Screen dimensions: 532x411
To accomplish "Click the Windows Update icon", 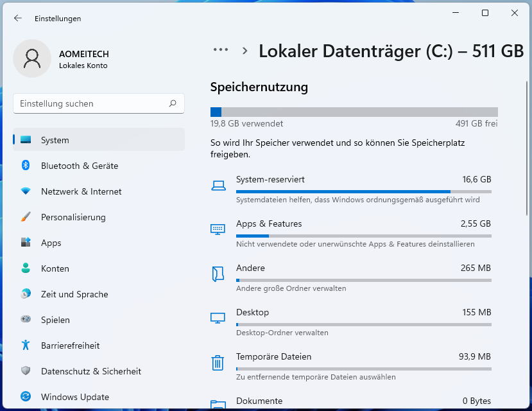I will point(26,397).
